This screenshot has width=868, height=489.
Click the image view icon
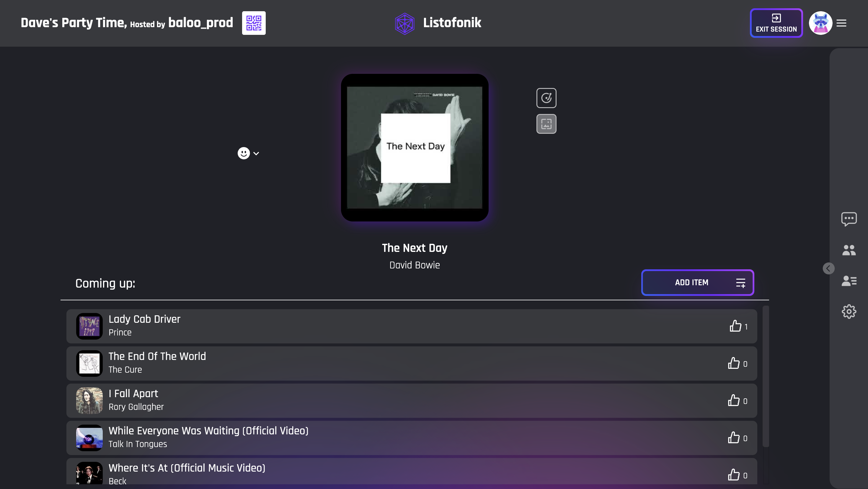546,124
